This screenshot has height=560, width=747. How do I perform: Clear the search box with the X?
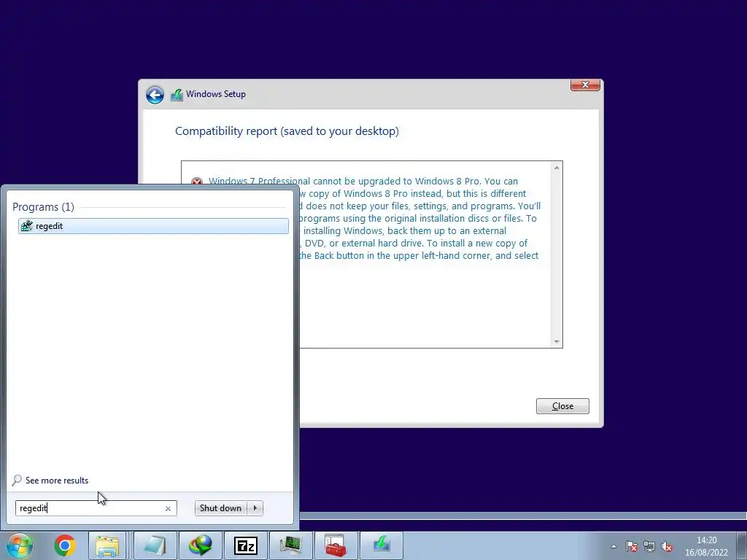point(168,508)
